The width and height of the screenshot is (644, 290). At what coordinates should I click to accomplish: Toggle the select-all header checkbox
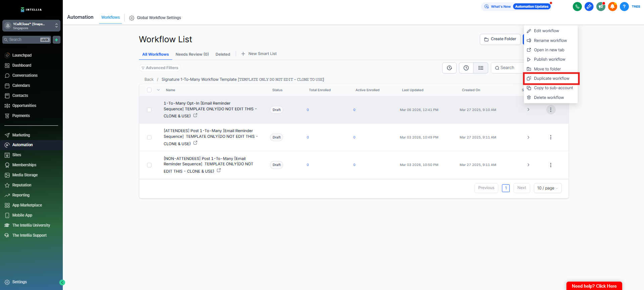click(149, 90)
